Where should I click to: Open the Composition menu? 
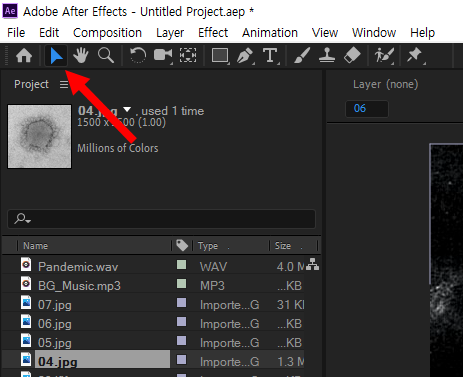point(107,33)
